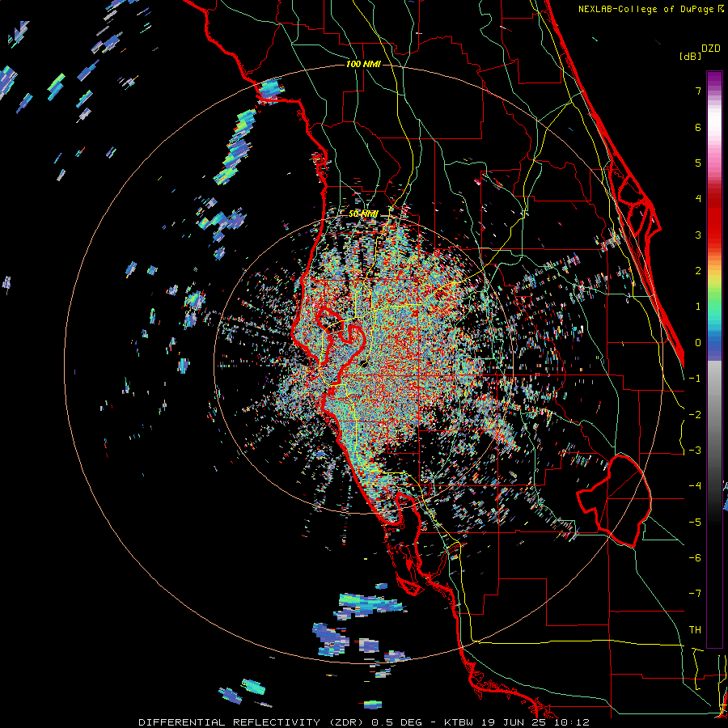
Task: Click the DZD product label above the color bar
Action: pos(711,49)
